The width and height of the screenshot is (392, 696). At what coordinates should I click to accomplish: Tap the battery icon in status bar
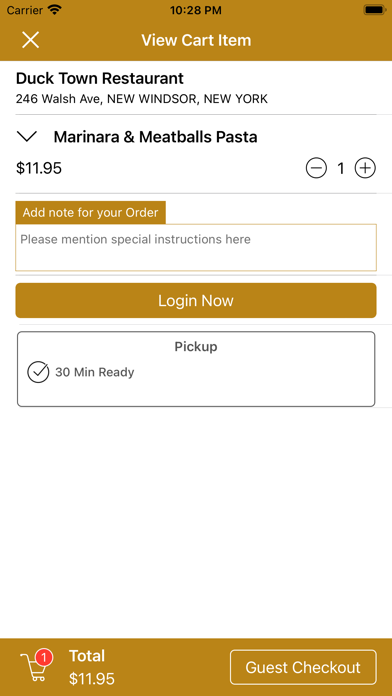coord(374,10)
